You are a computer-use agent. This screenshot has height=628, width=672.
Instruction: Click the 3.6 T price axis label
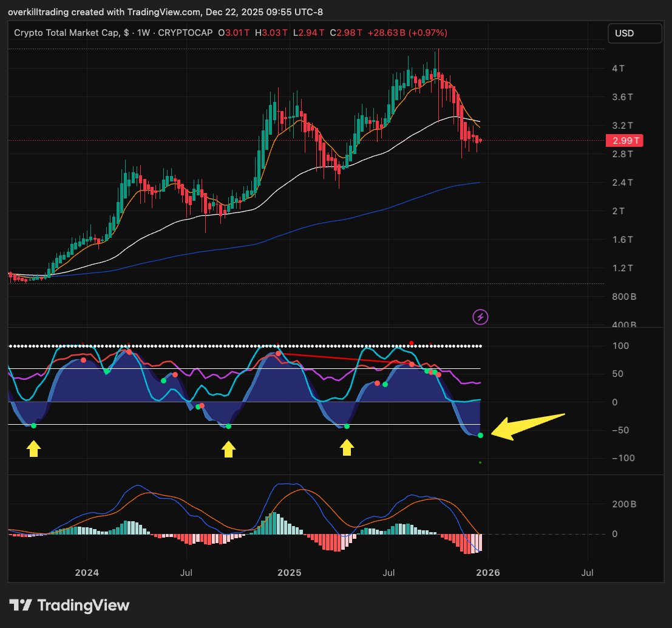622,97
